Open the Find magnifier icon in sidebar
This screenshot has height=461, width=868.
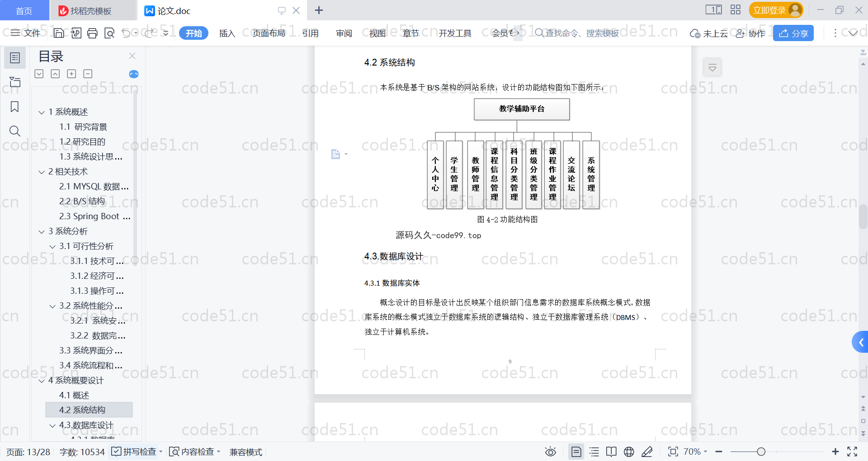click(x=15, y=131)
